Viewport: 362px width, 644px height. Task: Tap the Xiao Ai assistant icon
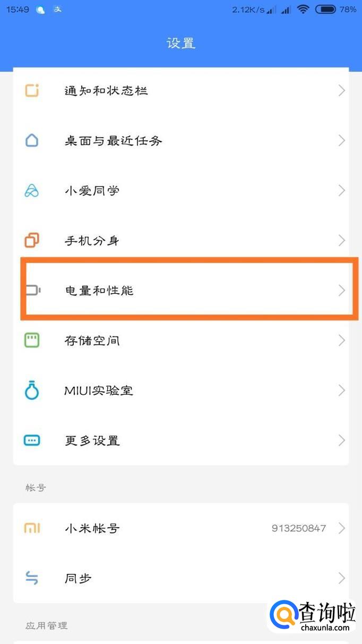[x=32, y=191]
